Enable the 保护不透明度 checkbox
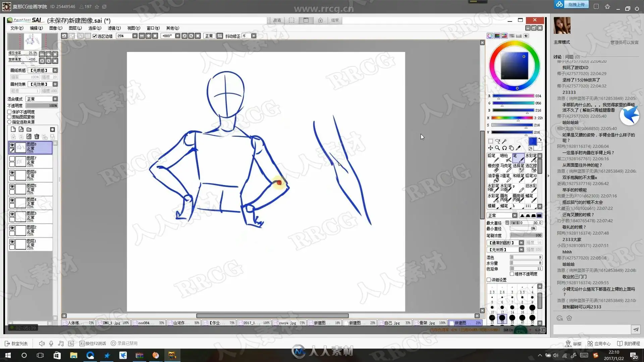Screen dimensions: 644x362 click(x=9, y=112)
